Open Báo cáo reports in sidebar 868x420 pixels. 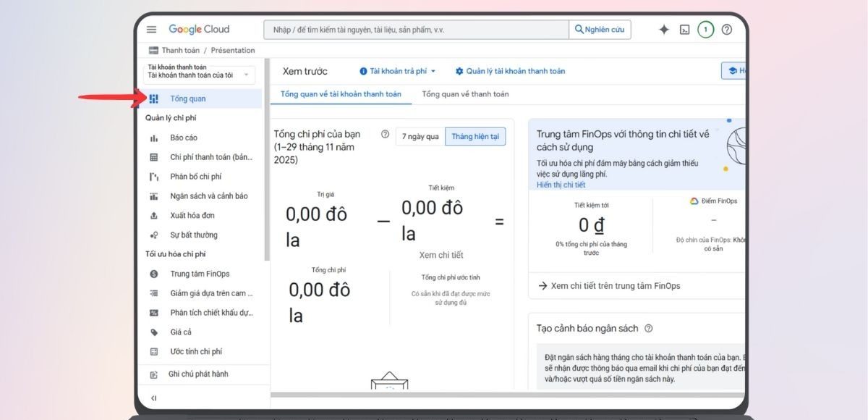click(184, 138)
